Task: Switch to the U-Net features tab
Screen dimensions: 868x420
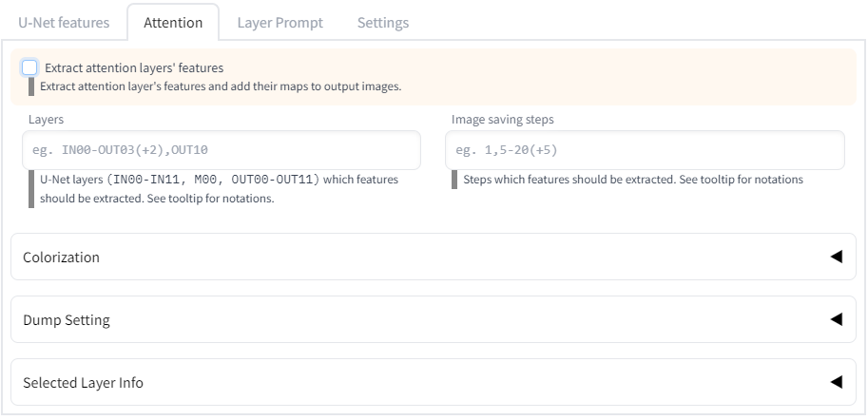Action: point(64,22)
